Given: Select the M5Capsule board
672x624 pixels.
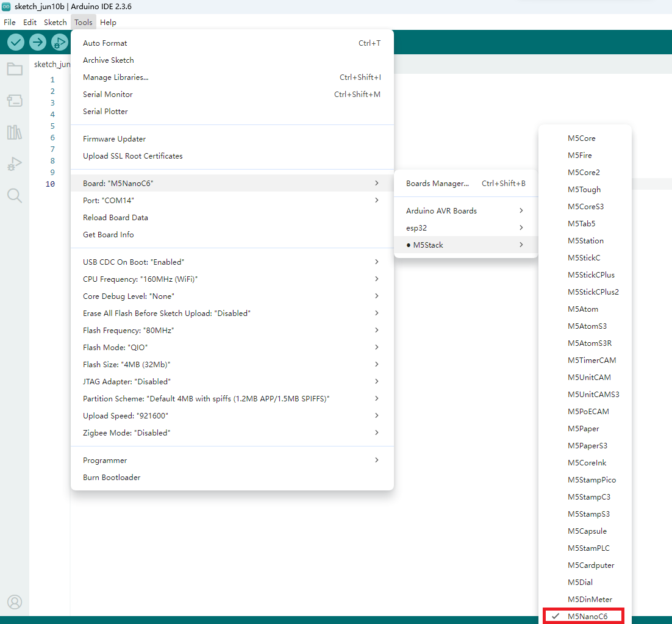Looking at the screenshot, I should (585, 531).
